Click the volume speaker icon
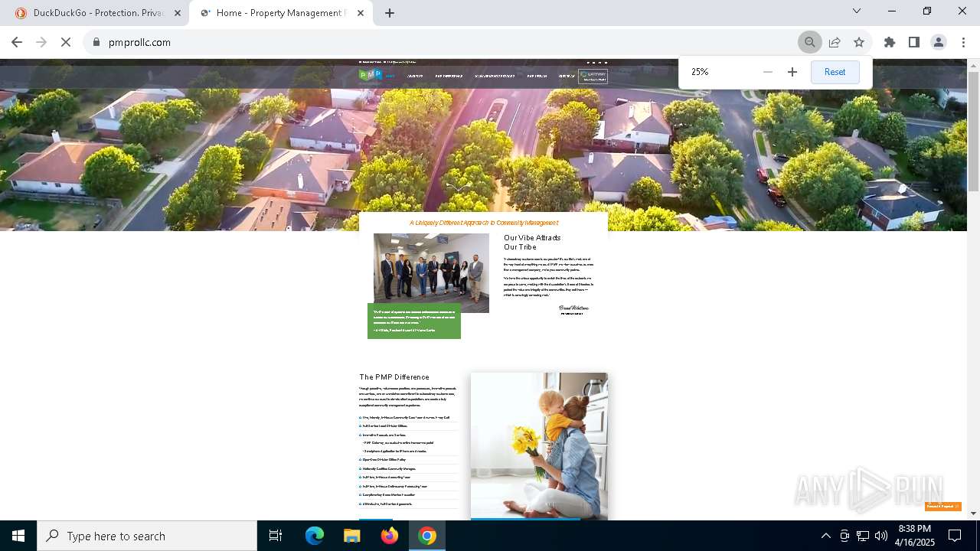The height and width of the screenshot is (551, 980). click(x=881, y=536)
